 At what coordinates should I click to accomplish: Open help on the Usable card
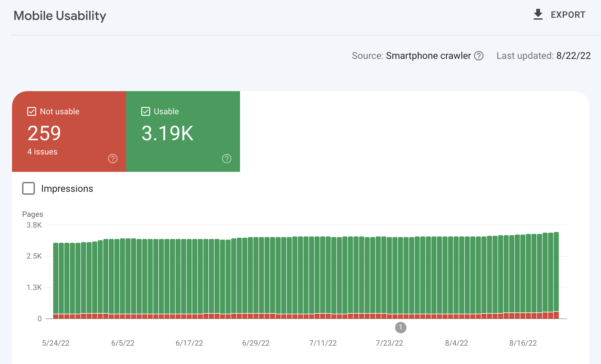click(227, 159)
